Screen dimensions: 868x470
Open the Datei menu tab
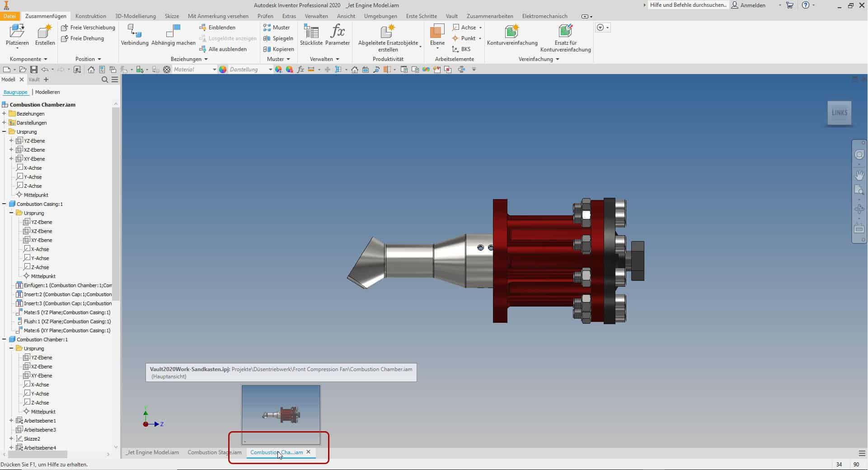(9, 16)
